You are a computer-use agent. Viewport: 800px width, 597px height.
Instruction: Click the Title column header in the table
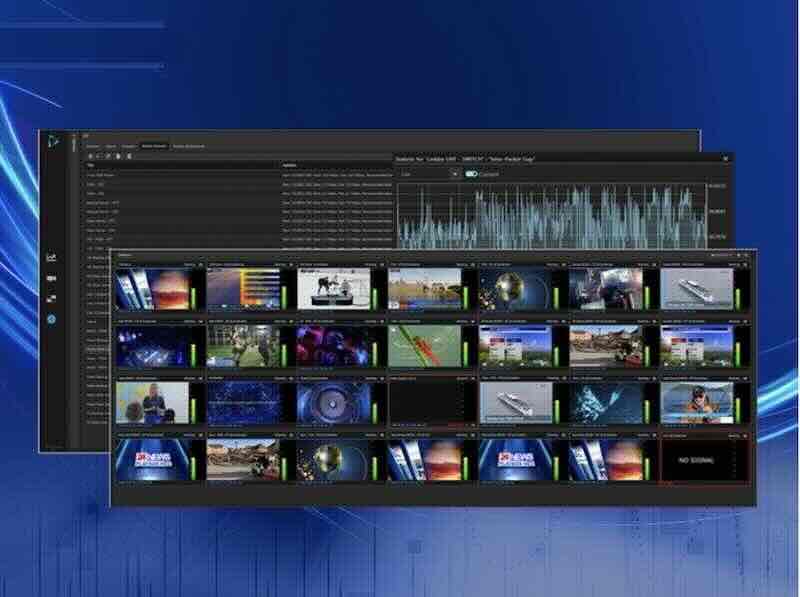click(x=92, y=165)
